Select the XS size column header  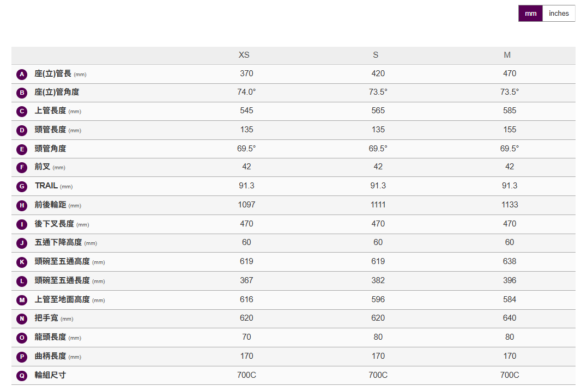244,55
